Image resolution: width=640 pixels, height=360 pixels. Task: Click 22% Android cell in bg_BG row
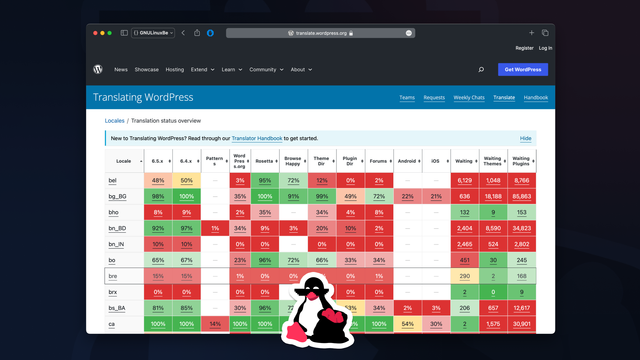point(407,196)
